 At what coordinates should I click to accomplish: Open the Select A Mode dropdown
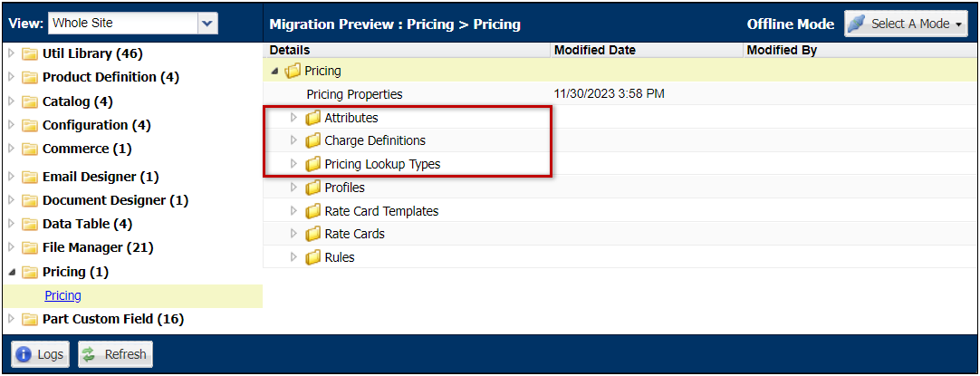pos(906,24)
